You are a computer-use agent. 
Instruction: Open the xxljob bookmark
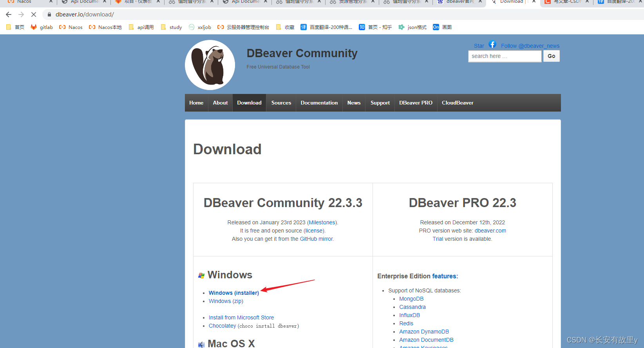[200, 27]
